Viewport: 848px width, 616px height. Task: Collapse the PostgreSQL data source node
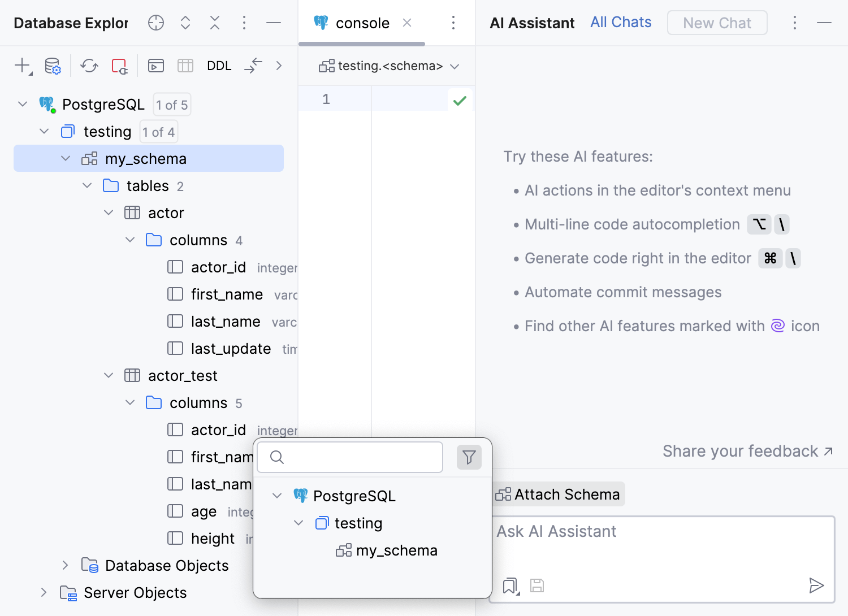click(x=23, y=104)
